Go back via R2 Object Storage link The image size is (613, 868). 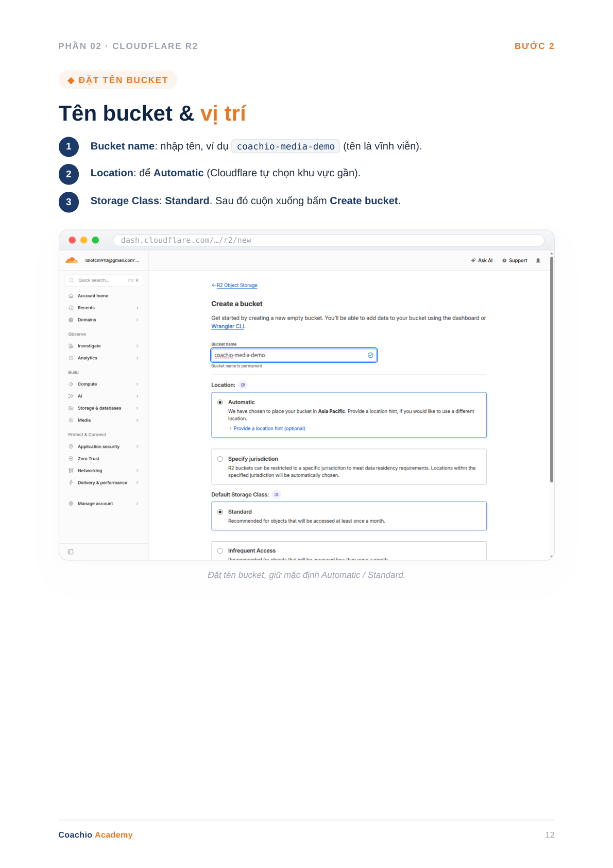pos(237,285)
